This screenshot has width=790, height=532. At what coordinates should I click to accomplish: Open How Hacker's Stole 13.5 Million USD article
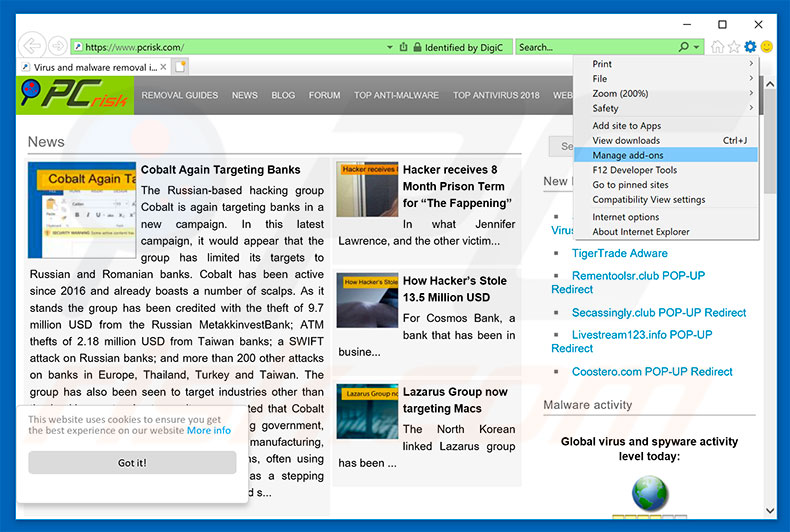pos(455,289)
